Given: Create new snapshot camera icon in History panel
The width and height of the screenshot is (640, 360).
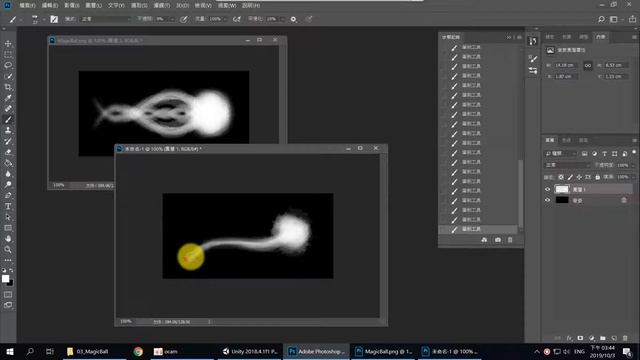Looking at the screenshot, I should pos(498,240).
